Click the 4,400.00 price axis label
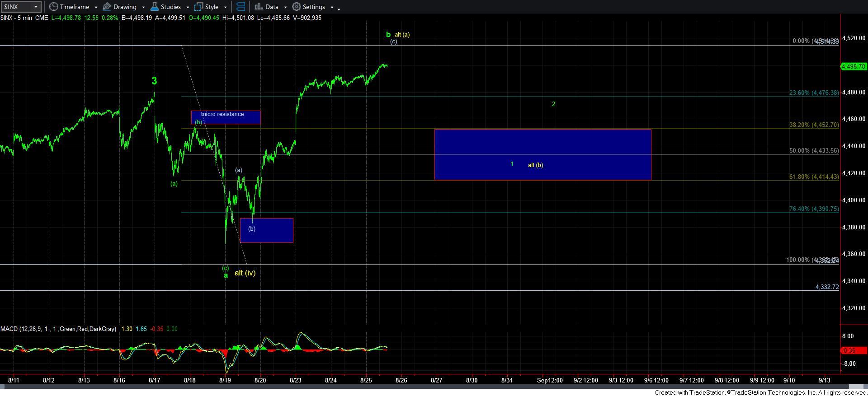The width and height of the screenshot is (868, 396). pos(854,200)
